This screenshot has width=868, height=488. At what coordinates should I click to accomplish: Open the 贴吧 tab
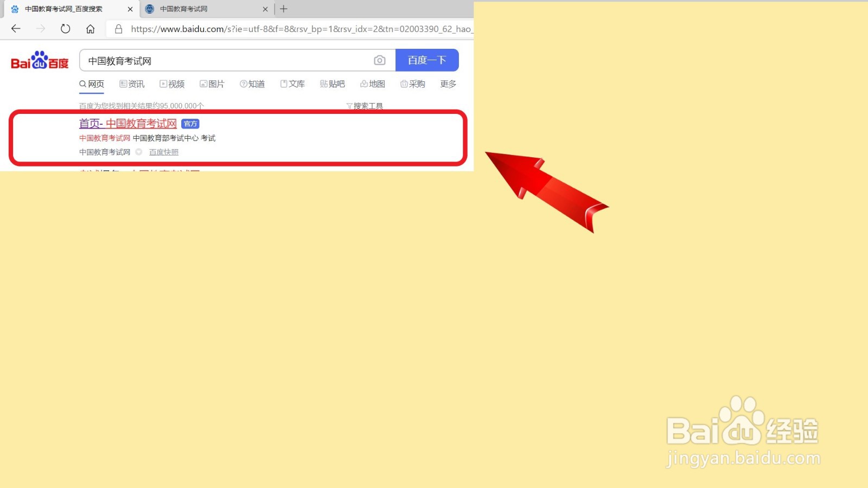[333, 84]
